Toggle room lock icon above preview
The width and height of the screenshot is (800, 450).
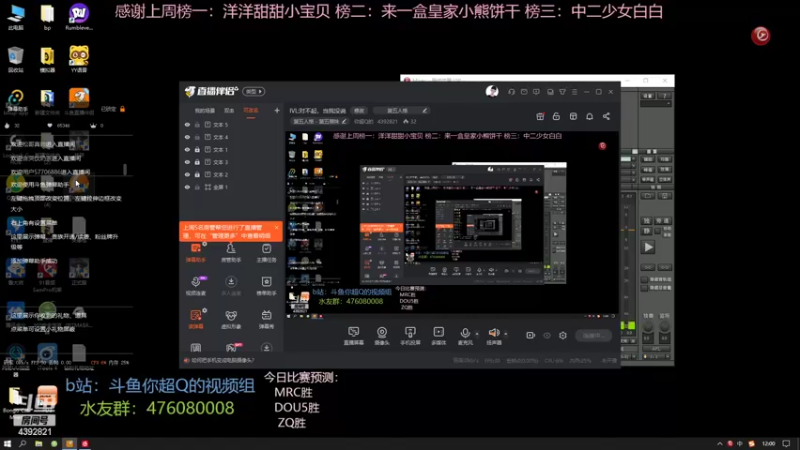pos(557,116)
